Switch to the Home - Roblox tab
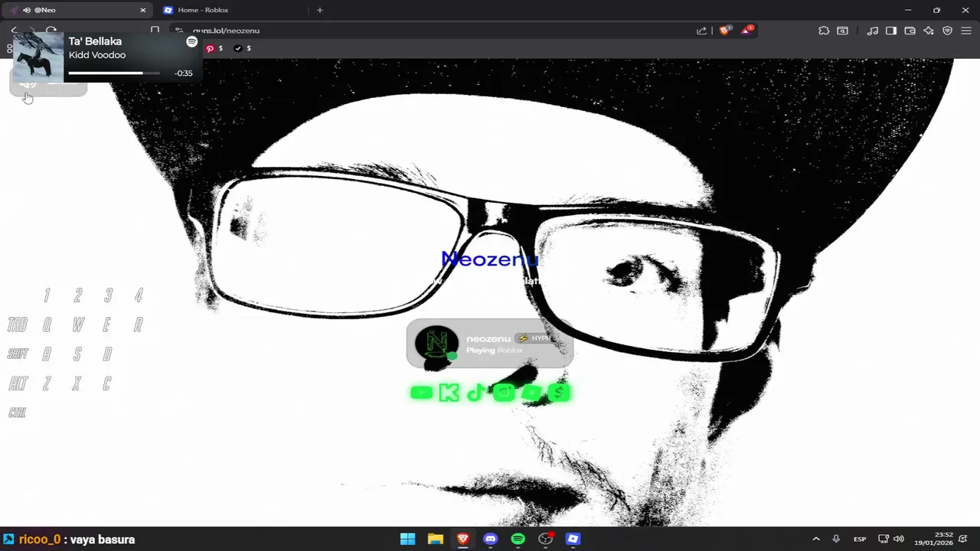 [x=230, y=10]
